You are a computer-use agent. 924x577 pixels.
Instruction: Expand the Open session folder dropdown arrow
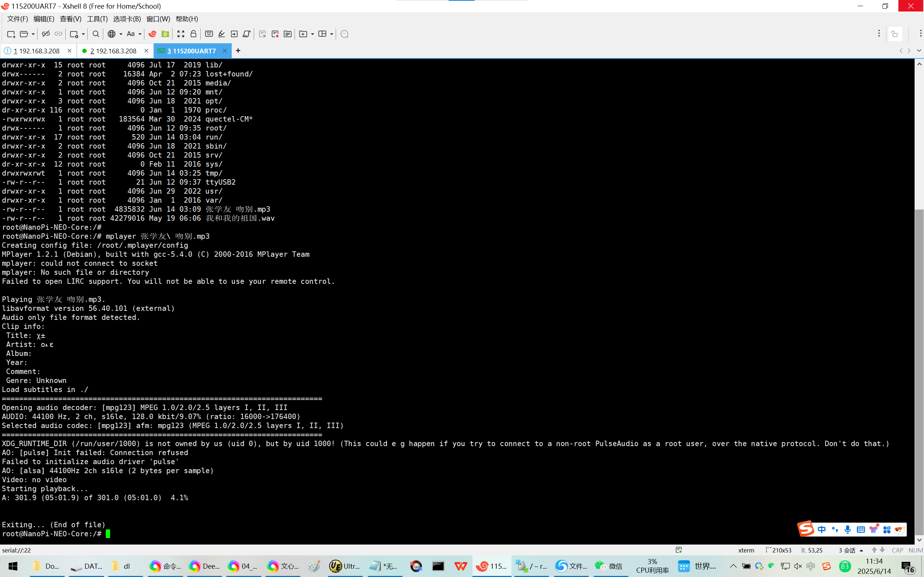[x=33, y=34]
